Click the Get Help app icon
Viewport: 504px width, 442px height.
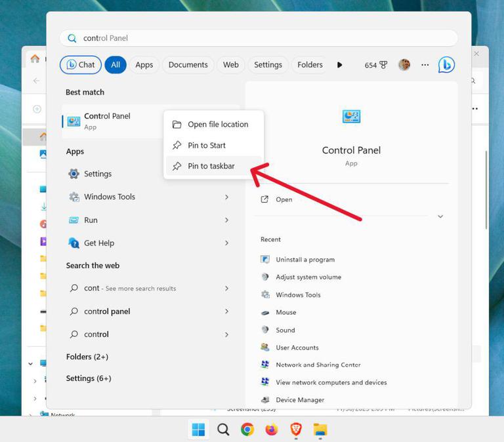click(x=74, y=243)
